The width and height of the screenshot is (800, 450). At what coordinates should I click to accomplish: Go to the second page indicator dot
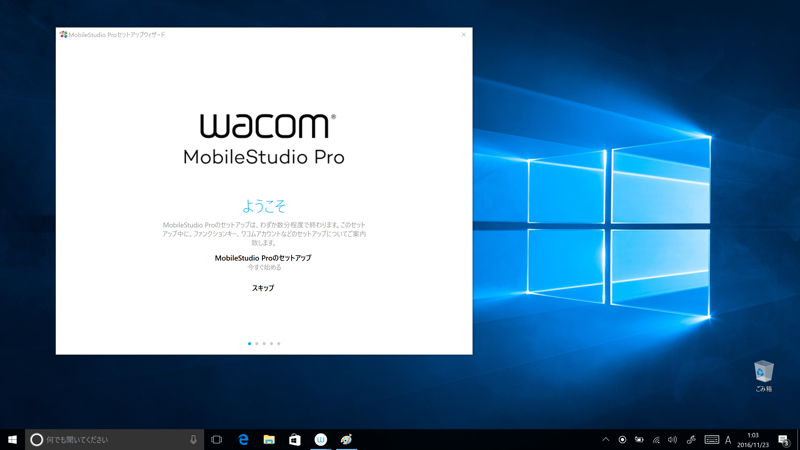click(x=257, y=343)
